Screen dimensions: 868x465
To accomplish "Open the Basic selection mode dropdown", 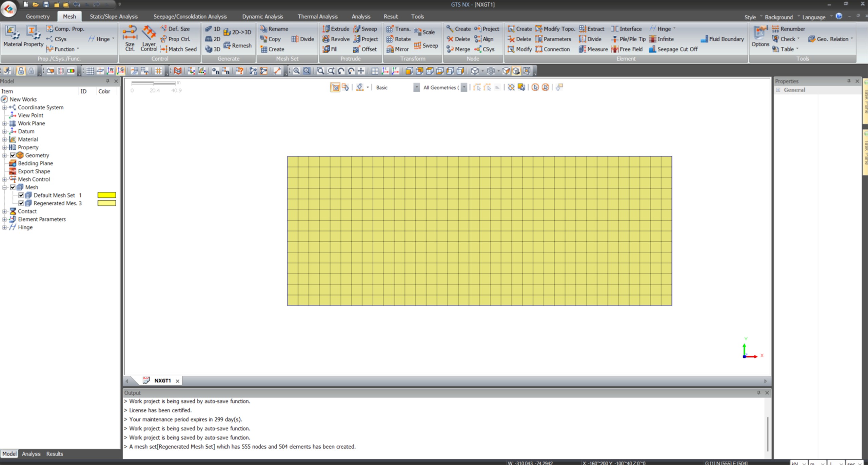I will click(x=416, y=88).
